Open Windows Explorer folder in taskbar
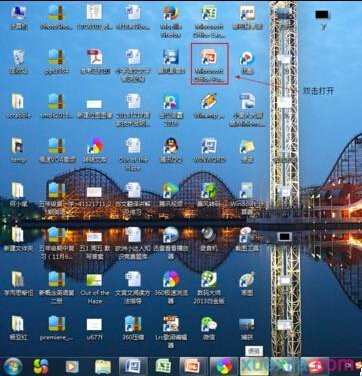Image resolution: width=362 pixels, height=376 pixels. [103, 367]
